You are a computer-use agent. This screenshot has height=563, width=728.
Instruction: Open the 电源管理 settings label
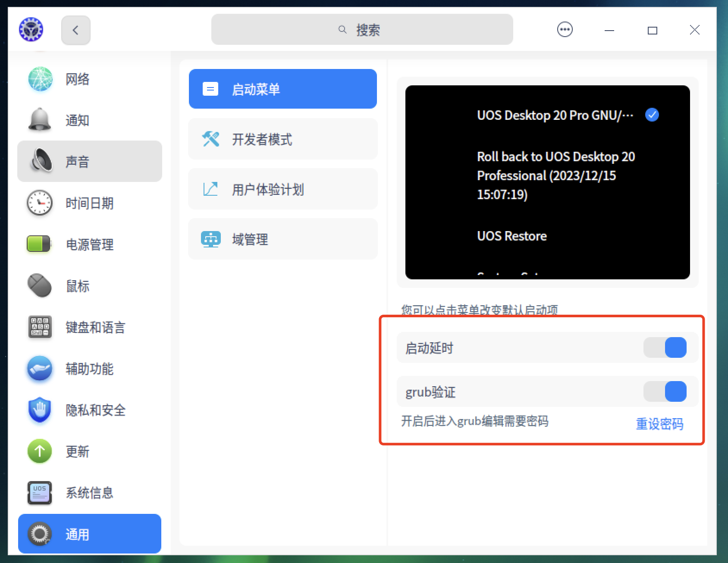(90, 244)
